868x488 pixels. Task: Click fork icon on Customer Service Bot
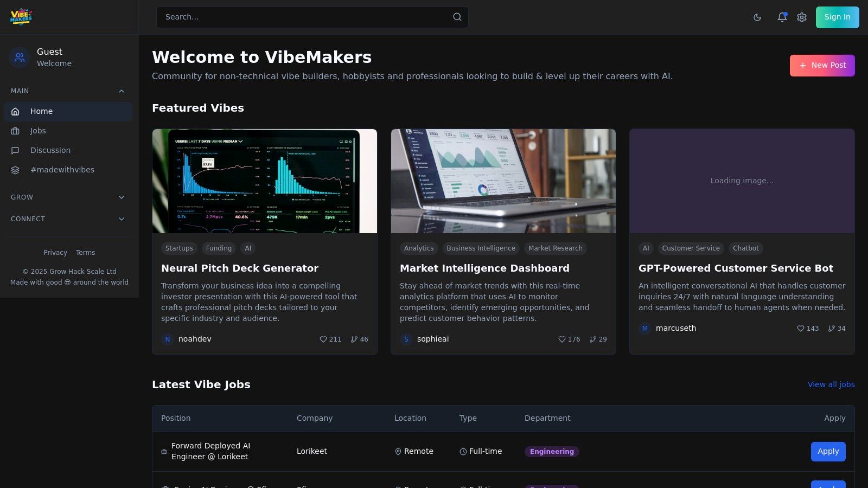click(832, 329)
